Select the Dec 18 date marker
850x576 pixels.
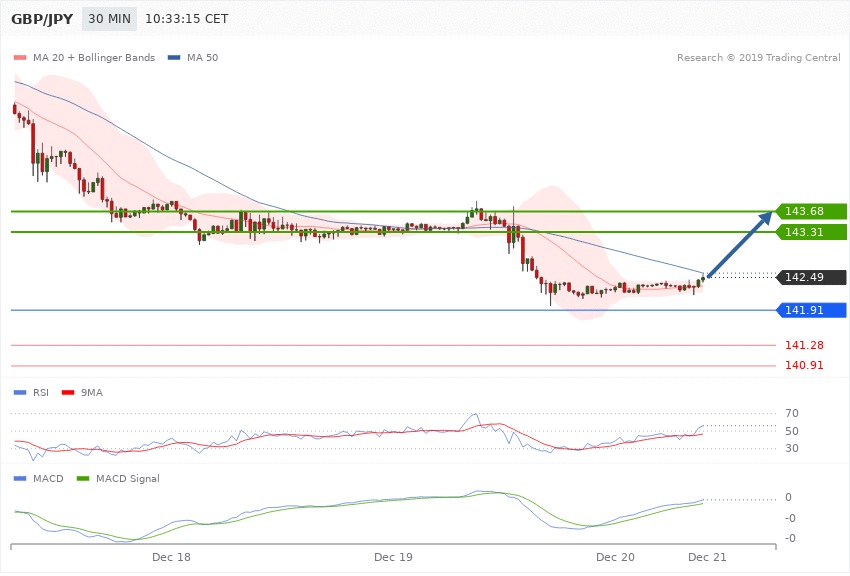(171, 555)
